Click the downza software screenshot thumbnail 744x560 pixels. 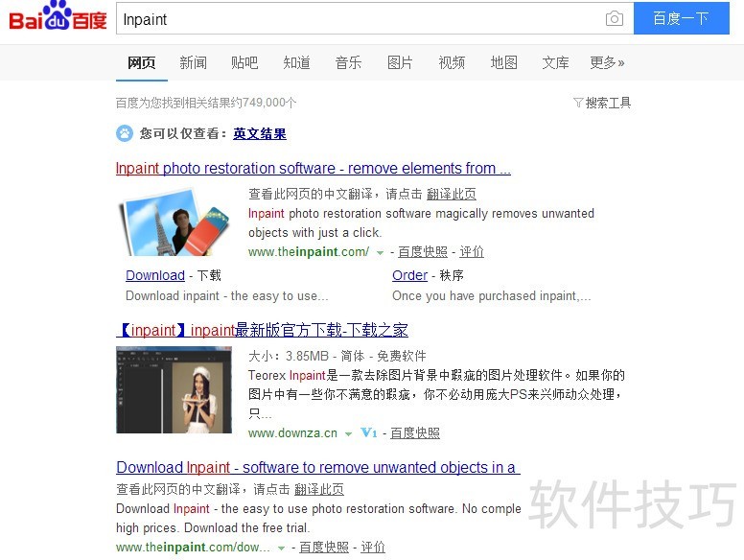[174, 389]
